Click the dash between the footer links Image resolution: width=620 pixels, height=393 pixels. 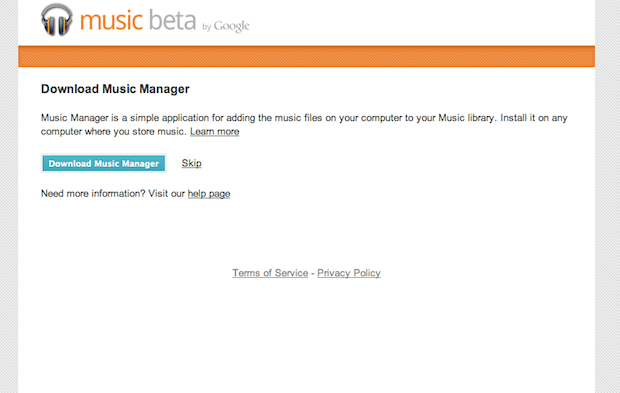tap(313, 274)
